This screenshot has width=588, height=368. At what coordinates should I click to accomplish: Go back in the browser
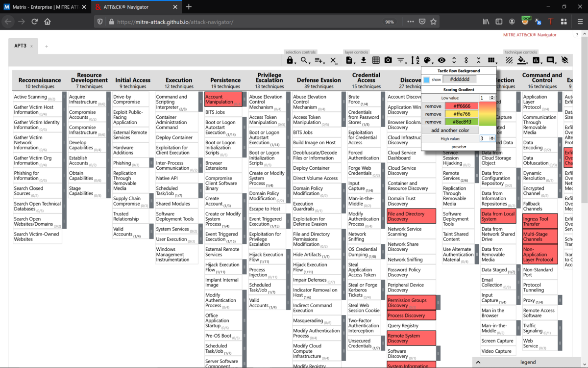(8, 22)
